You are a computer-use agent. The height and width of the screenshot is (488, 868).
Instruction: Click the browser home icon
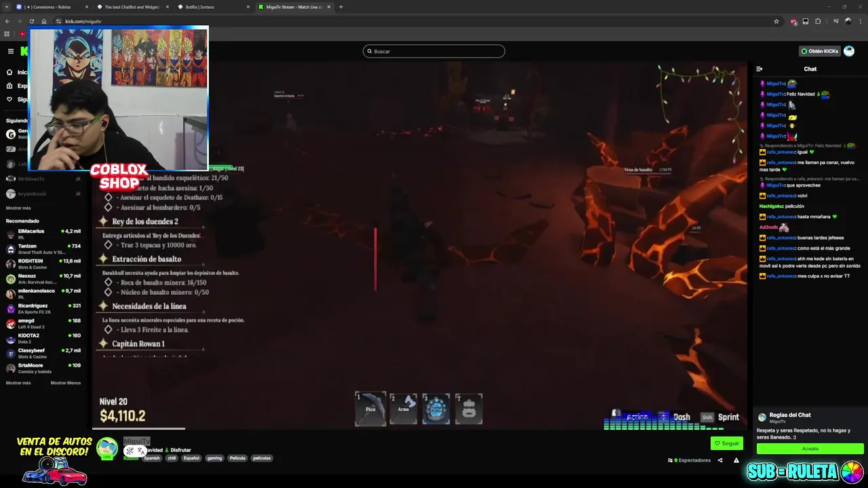44,21
